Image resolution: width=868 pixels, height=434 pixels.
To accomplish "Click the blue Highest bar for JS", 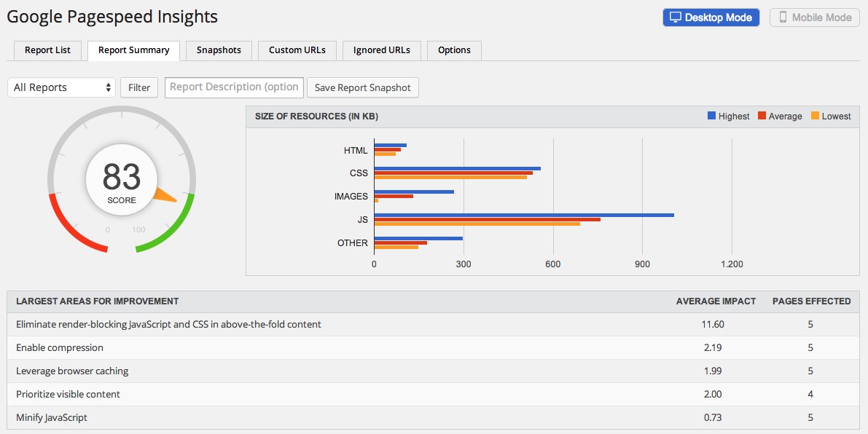I will 524,215.
